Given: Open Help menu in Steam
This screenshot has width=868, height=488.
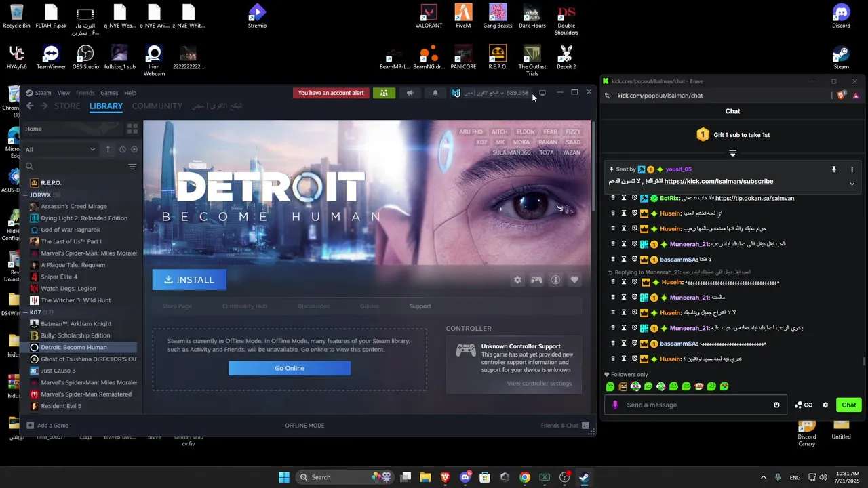Looking at the screenshot, I should coord(130,93).
